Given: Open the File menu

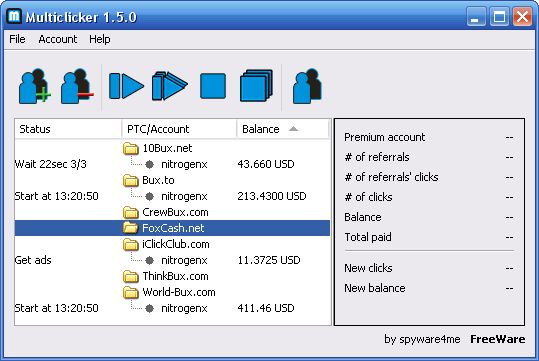Looking at the screenshot, I should click(17, 39).
